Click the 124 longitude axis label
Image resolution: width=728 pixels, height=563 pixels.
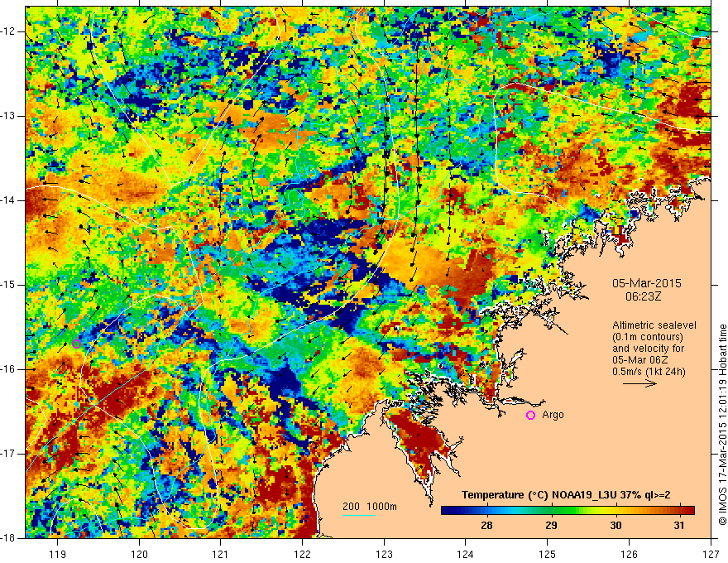pyautogui.click(x=466, y=555)
